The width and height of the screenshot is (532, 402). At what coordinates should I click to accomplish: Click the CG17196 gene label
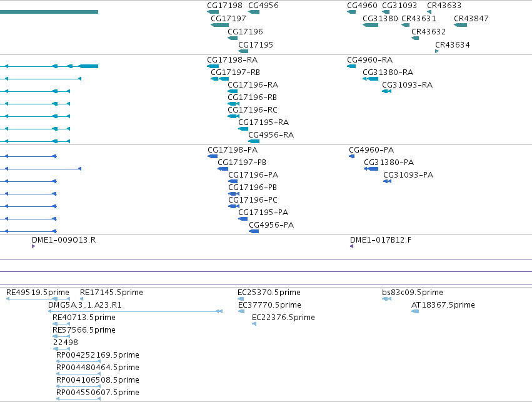tap(245, 31)
